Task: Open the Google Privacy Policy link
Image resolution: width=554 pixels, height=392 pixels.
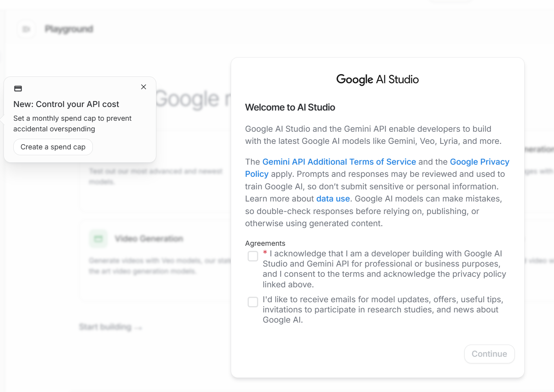Action: click(x=479, y=162)
